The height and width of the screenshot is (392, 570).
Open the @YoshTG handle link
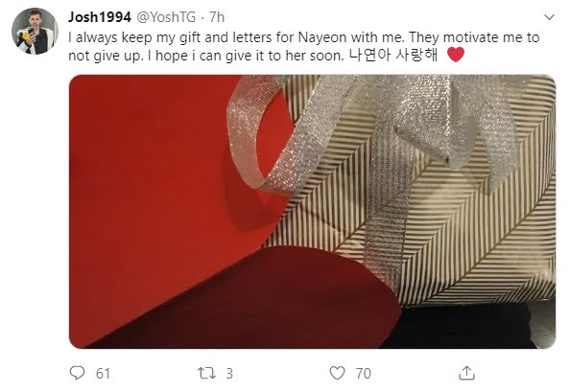(x=166, y=17)
